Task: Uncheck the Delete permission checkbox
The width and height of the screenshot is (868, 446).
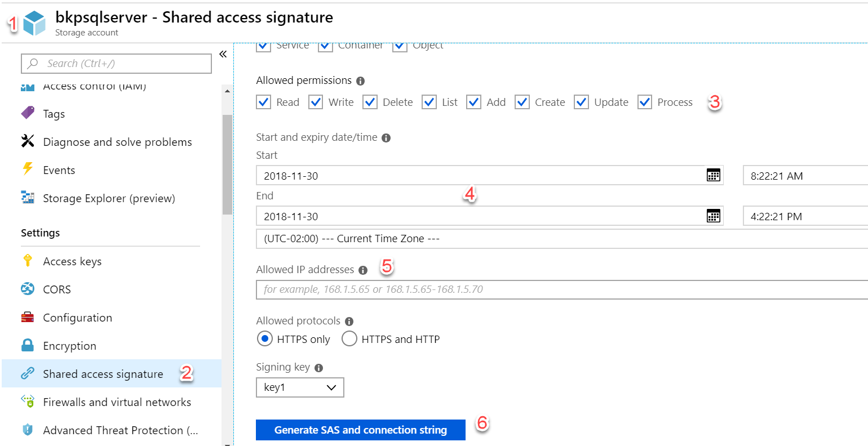Action: pyautogui.click(x=370, y=102)
